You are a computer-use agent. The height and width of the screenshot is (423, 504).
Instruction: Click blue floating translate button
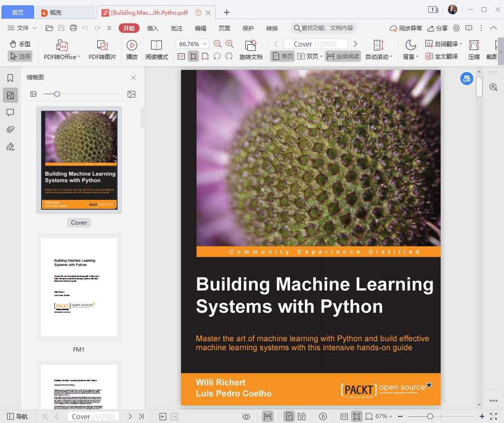click(467, 79)
